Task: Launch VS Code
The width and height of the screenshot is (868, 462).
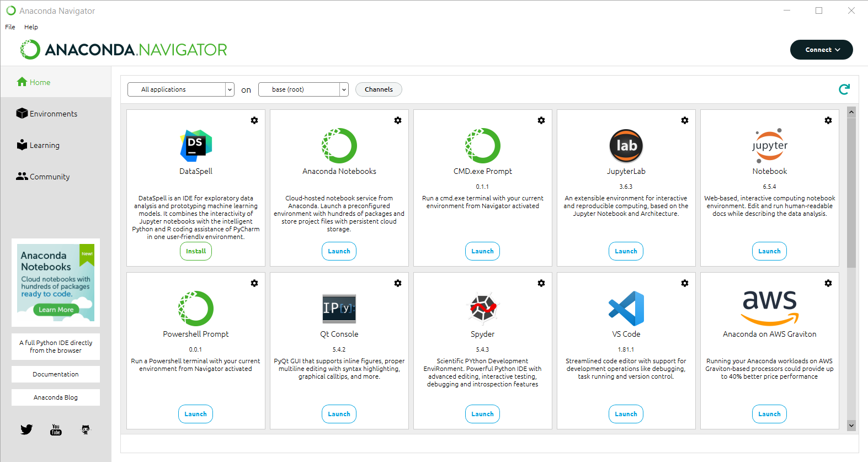Action: click(626, 414)
